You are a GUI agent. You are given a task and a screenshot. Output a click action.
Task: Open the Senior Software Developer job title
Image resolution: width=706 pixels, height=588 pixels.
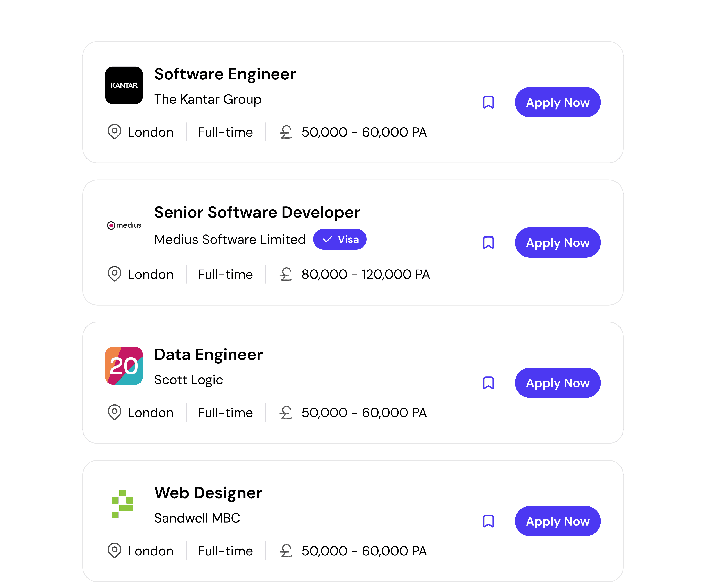click(257, 212)
